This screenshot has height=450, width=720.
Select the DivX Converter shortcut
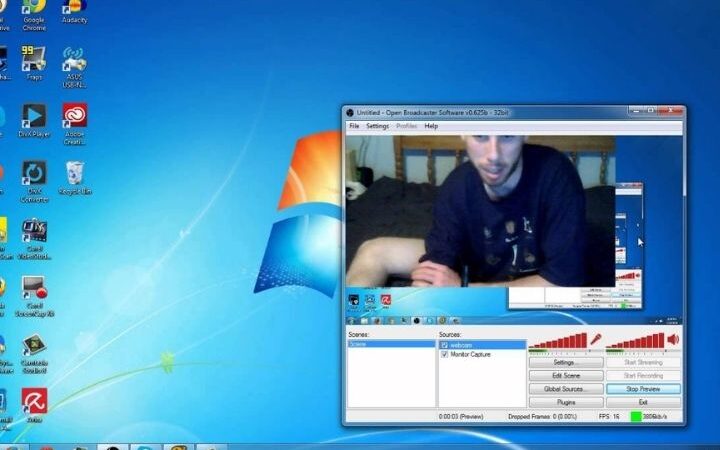34,181
